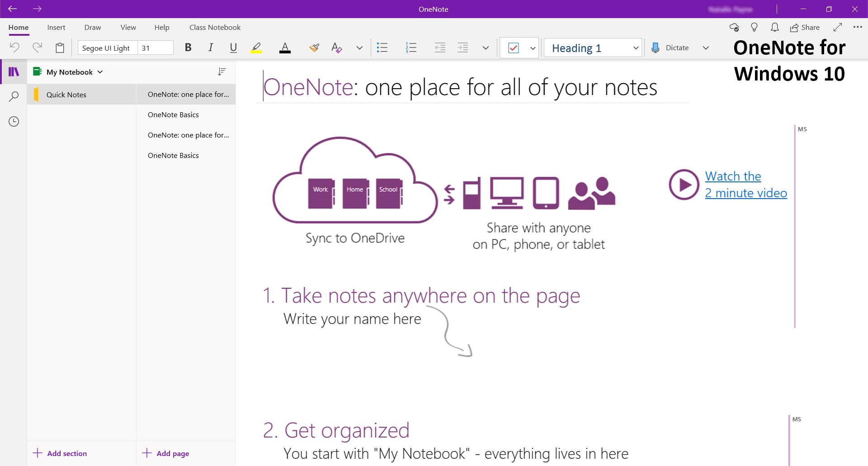
Task: Select the Underline icon
Action: coord(233,48)
